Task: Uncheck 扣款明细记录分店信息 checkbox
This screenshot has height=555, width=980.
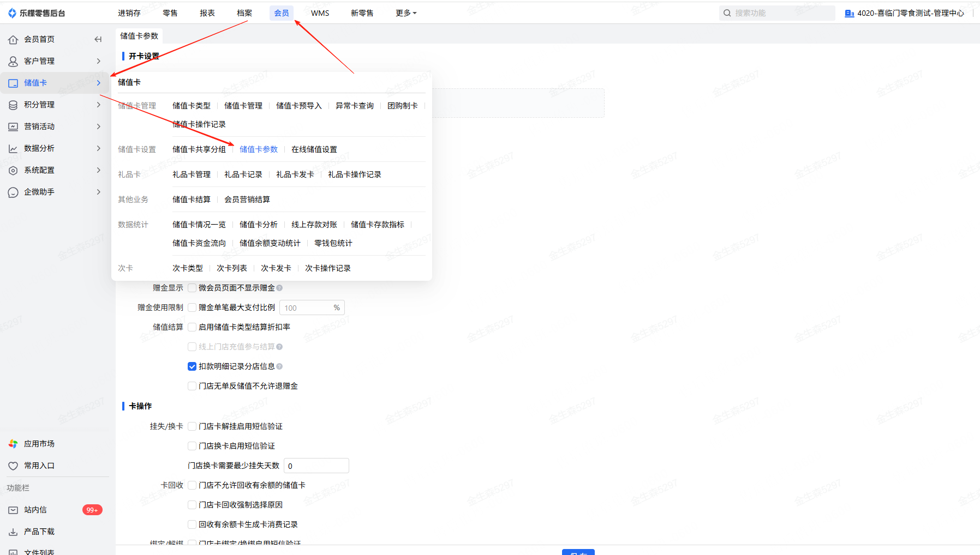Action: 192,366
